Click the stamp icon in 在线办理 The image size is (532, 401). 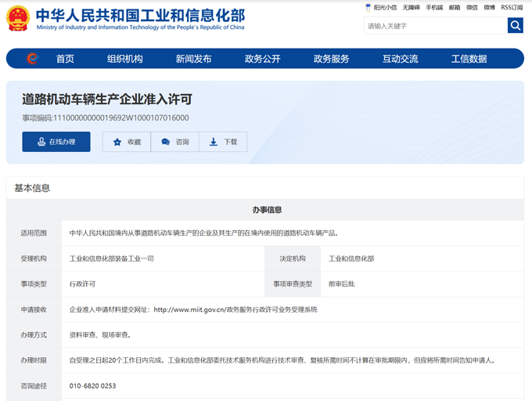pos(41,142)
